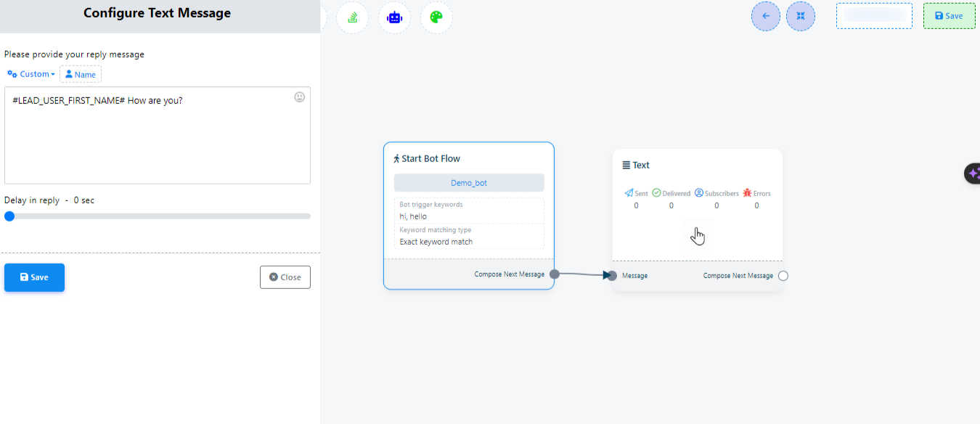Click the blank dashed field beside Save
This screenshot has height=424, width=980.
[x=873, y=16]
